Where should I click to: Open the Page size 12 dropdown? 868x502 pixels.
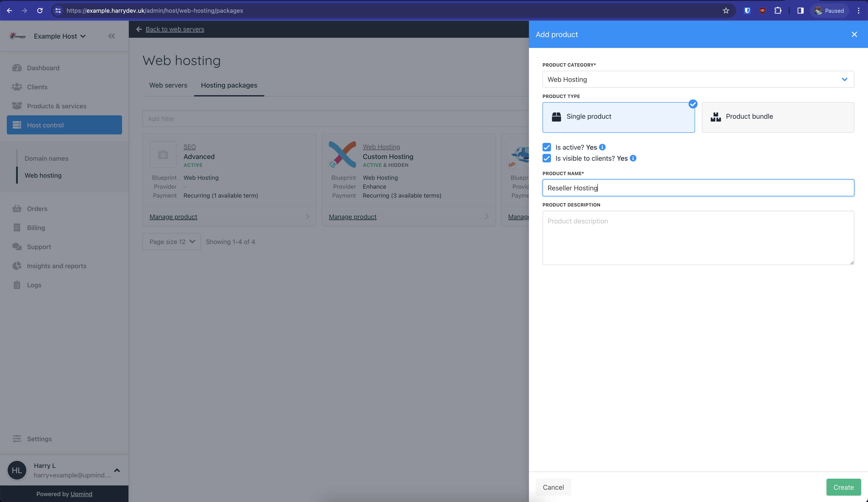[171, 241]
